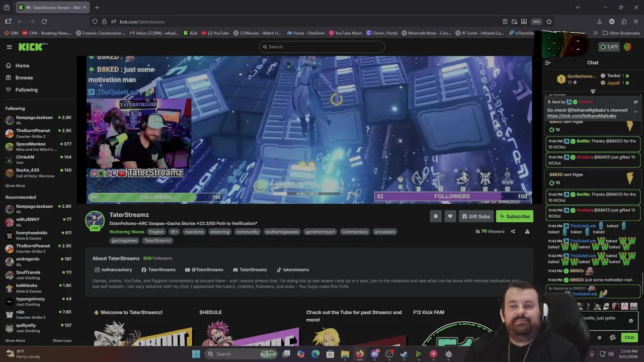644x362 pixels.
Task: Expand the pinned message chevron
Action: point(635,112)
